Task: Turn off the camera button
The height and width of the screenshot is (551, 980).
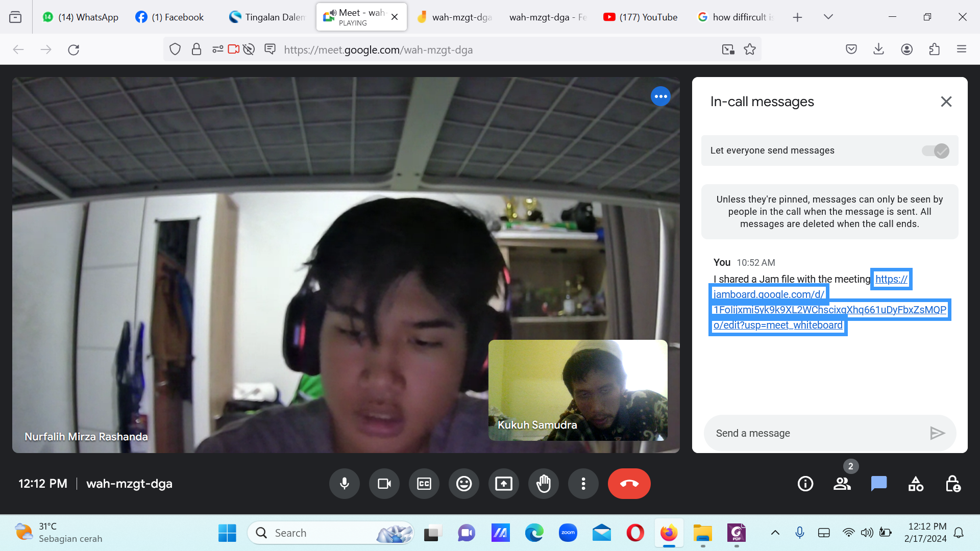Action: pos(384,484)
